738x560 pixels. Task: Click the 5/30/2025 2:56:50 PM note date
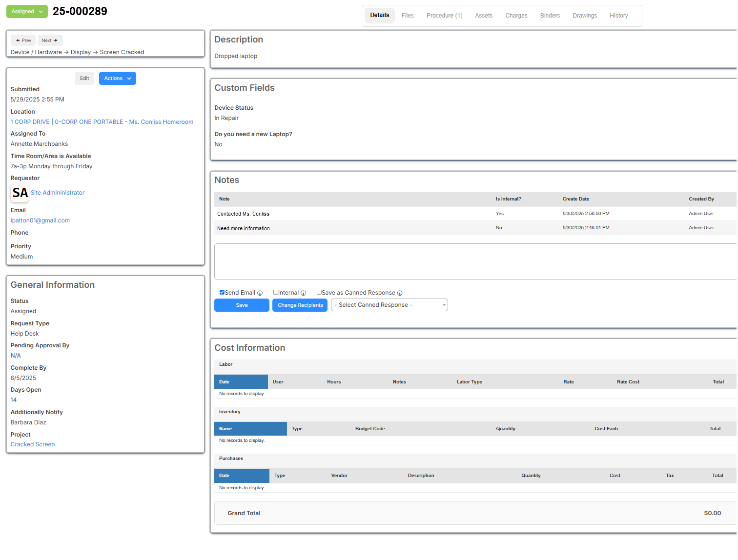click(x=586, y=214)
